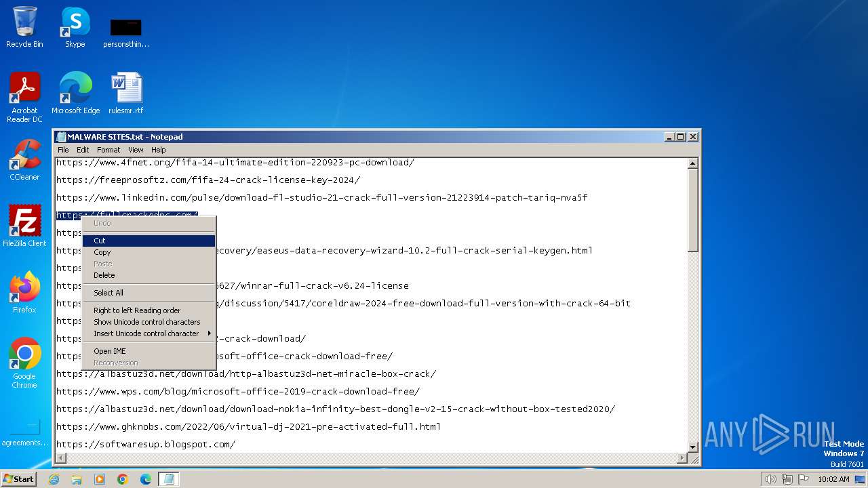Choose Cut from the context menu
868x488 pixels.
tap(149, 241)
